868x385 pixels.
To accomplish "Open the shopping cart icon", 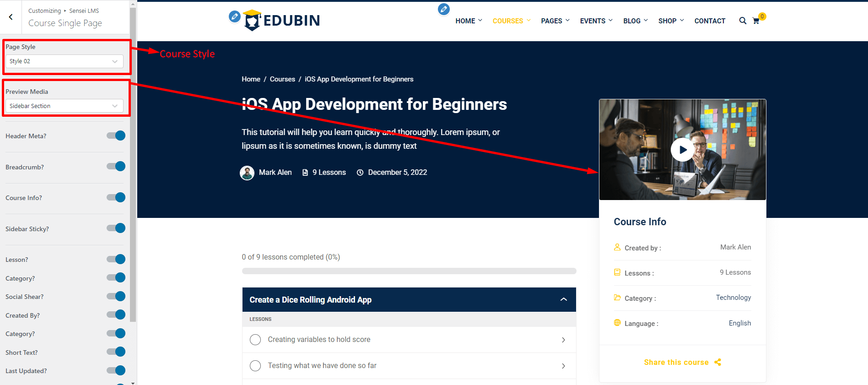I will 756,21.
